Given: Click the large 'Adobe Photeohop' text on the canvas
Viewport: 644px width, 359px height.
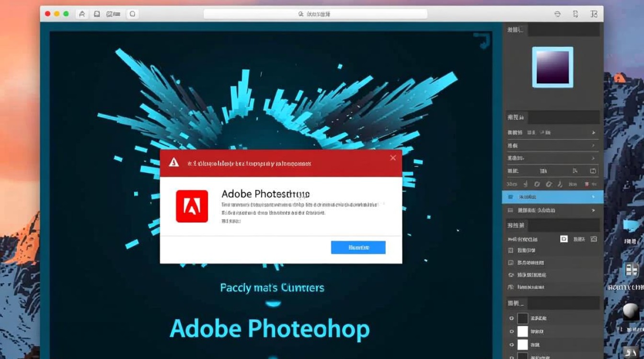Looking at the screenshot, I should [x=270, y=329].
